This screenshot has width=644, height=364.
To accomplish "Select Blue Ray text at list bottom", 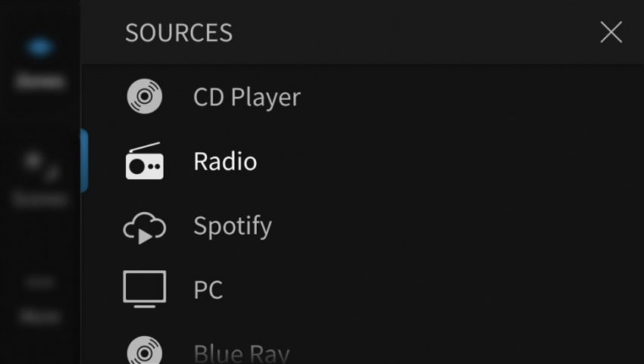I will point(241,353).
